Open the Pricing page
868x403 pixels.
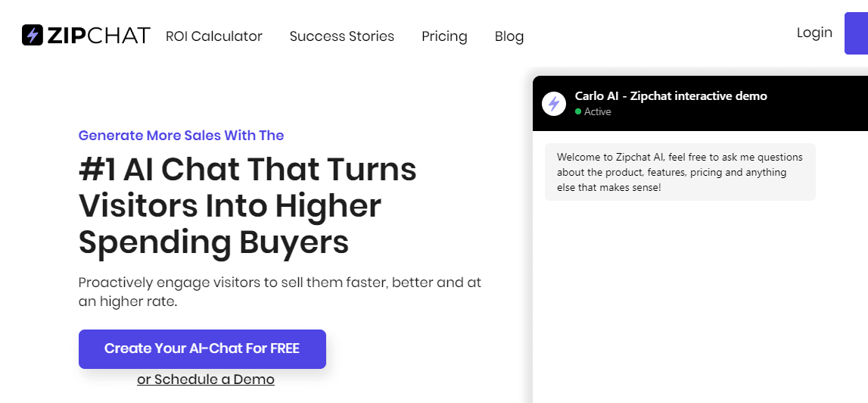coord(444,36)
